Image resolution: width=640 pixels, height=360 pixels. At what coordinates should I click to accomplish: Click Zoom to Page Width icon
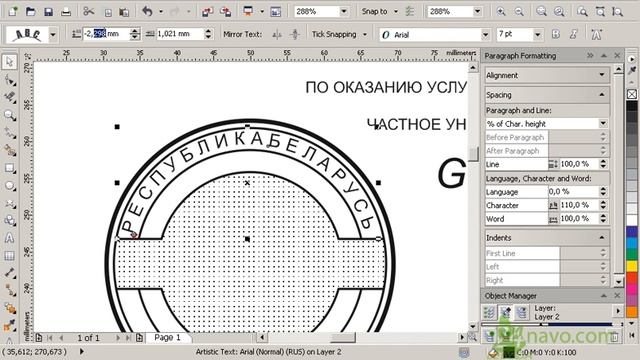point(600,11)
